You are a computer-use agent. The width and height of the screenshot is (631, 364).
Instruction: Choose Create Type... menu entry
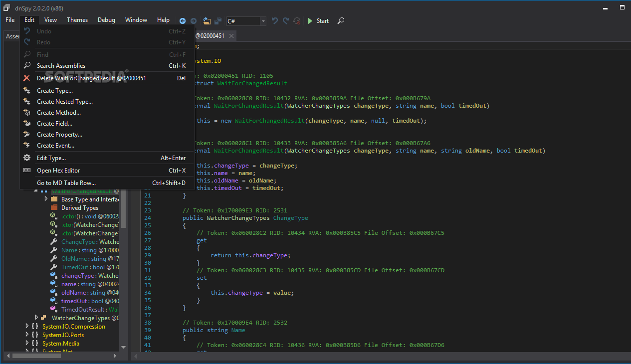(x=107, y=91)
